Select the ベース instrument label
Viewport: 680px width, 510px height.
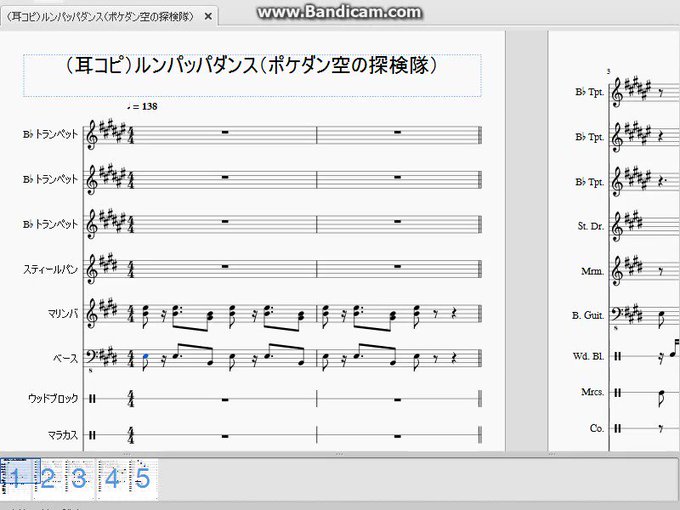coord(65,358)
